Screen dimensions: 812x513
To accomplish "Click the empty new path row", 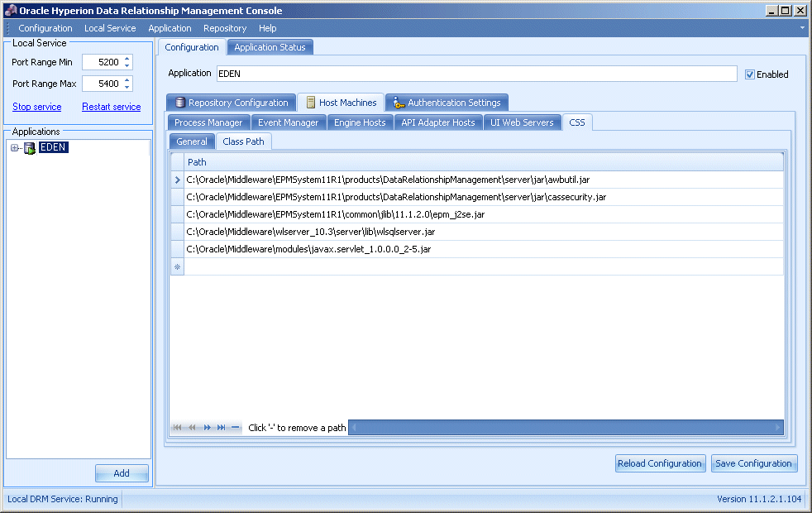I will pos(483,267).
